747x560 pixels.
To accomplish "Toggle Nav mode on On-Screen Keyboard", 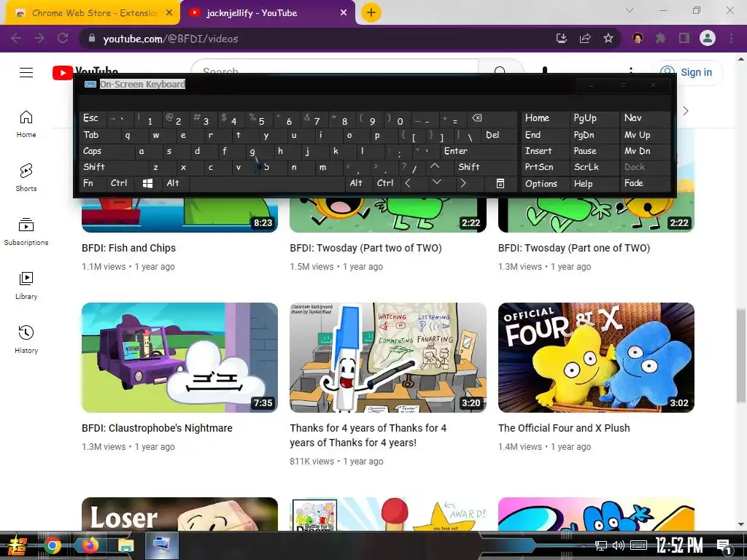I will coord(644,118).
